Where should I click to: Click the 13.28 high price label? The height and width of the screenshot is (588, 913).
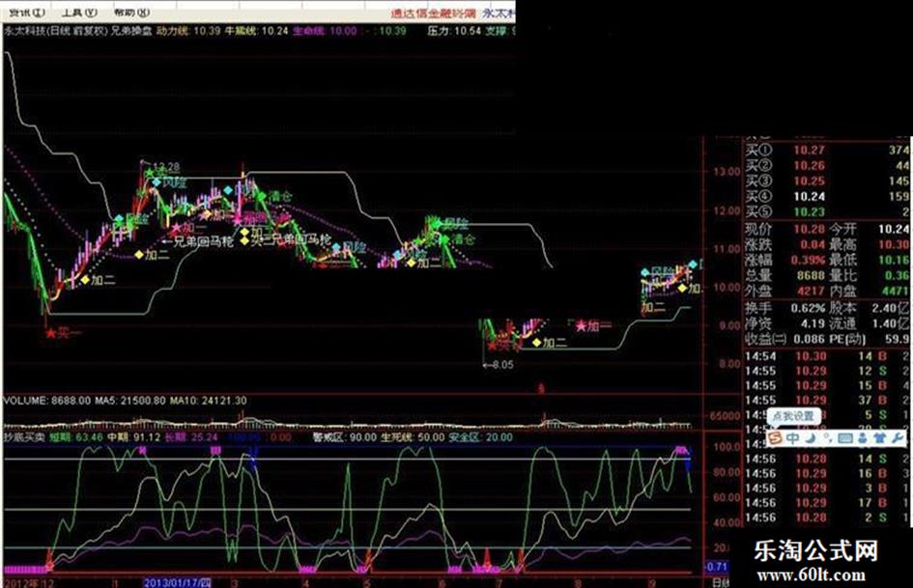pos(165,167)
